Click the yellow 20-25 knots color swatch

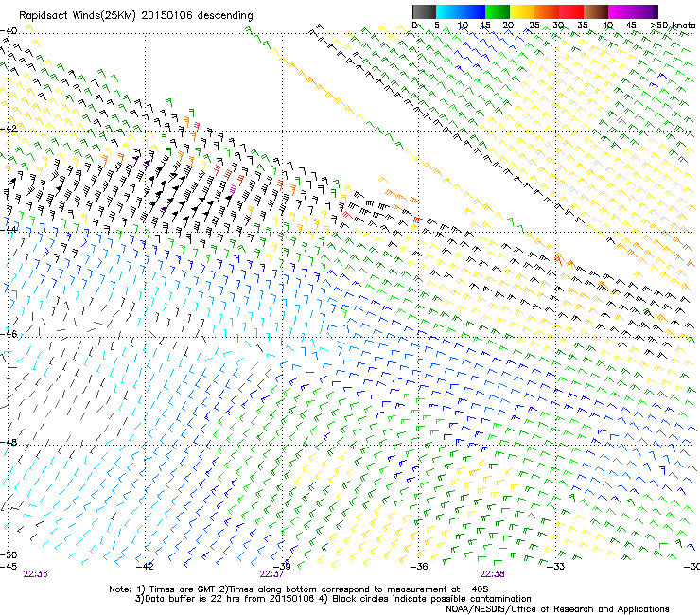(x=522, y=11)
